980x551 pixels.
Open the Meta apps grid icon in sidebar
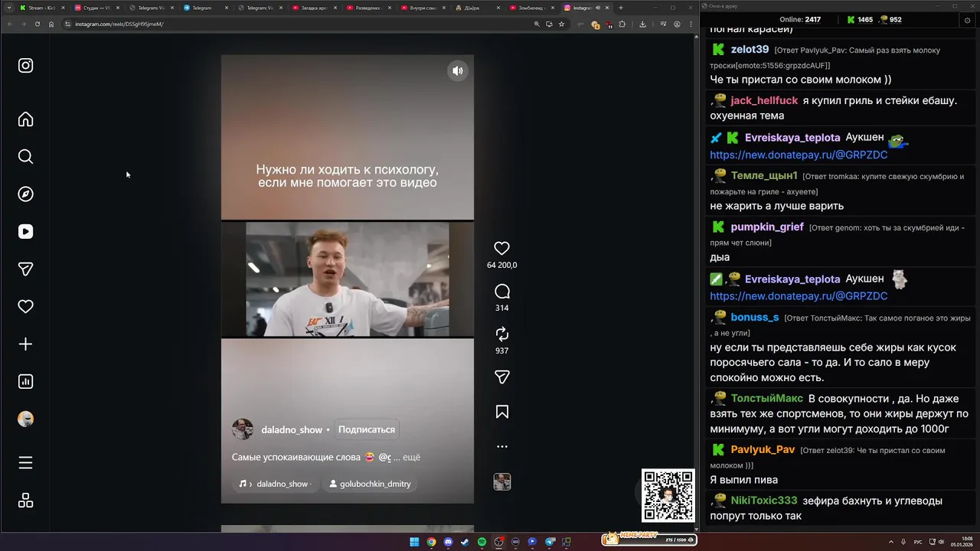[25, 500]
